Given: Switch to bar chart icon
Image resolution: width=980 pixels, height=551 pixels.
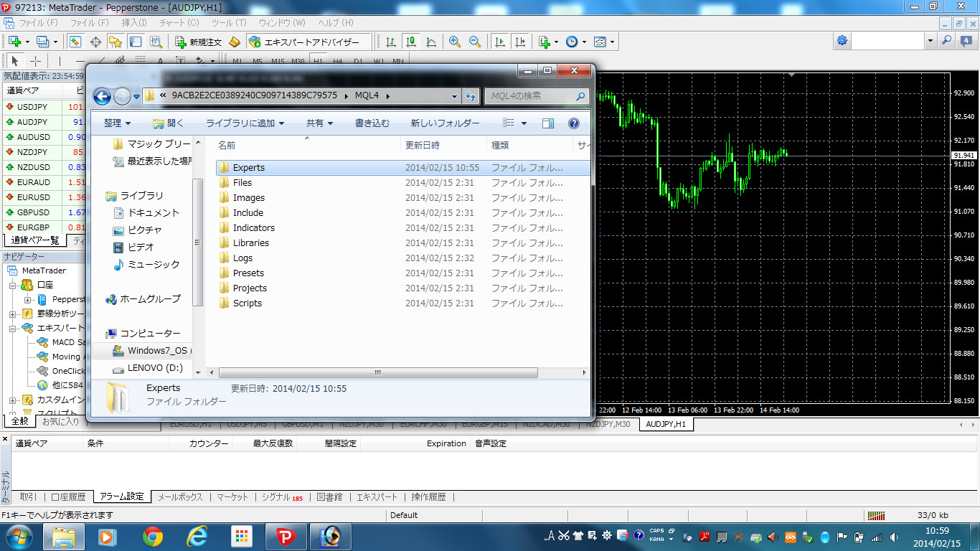Looking at the screenshot, I should tap(391, 42).
